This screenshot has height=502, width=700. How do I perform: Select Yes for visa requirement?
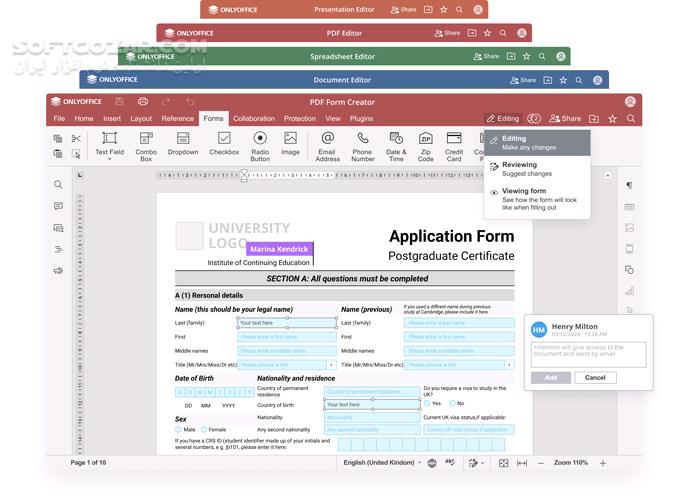tap(427, 403)
